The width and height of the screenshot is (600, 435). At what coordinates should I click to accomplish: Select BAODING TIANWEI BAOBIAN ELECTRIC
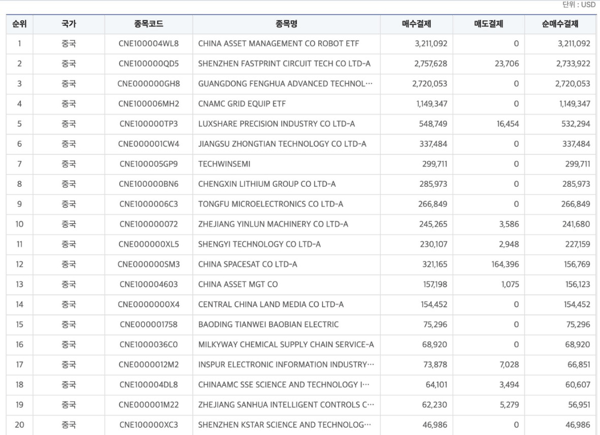pyautogui.click(x=268, y=324)
